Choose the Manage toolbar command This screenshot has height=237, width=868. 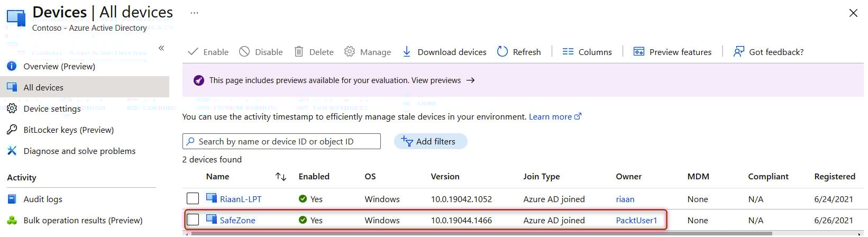(368, 52)
